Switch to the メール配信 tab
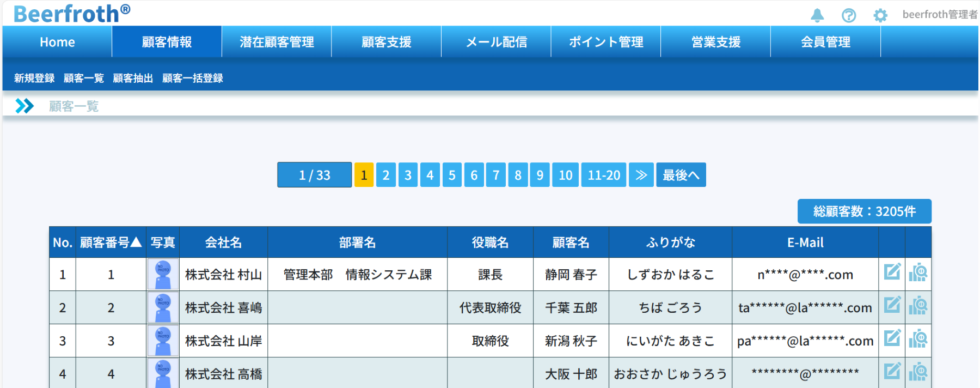 (496, 42)
